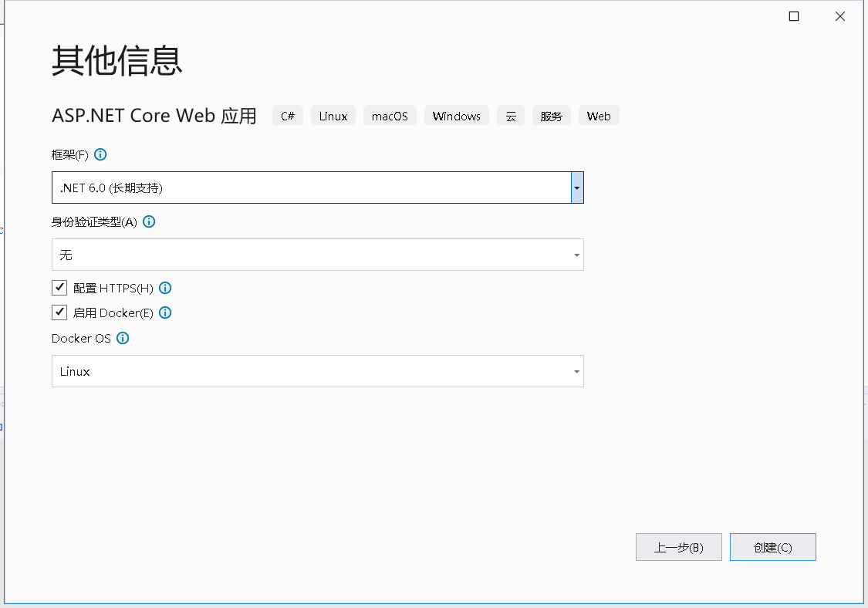The height and width of the screenshot is (608, 868).
Task: Click the 框架(F) label text
Action: click(69, 154)
